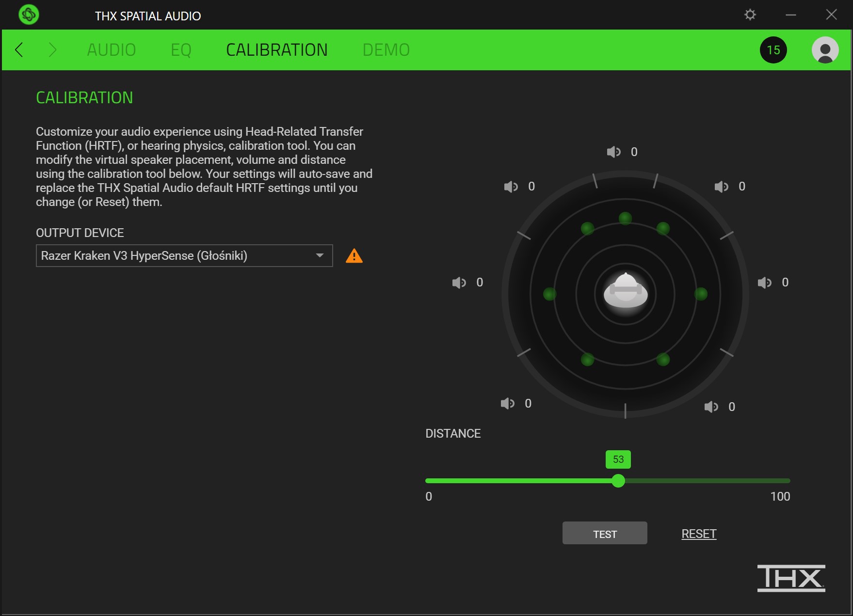Viewport: 853px width, 616px height.
Task: Switch to the EQ tab
Action: coord(181,50)
